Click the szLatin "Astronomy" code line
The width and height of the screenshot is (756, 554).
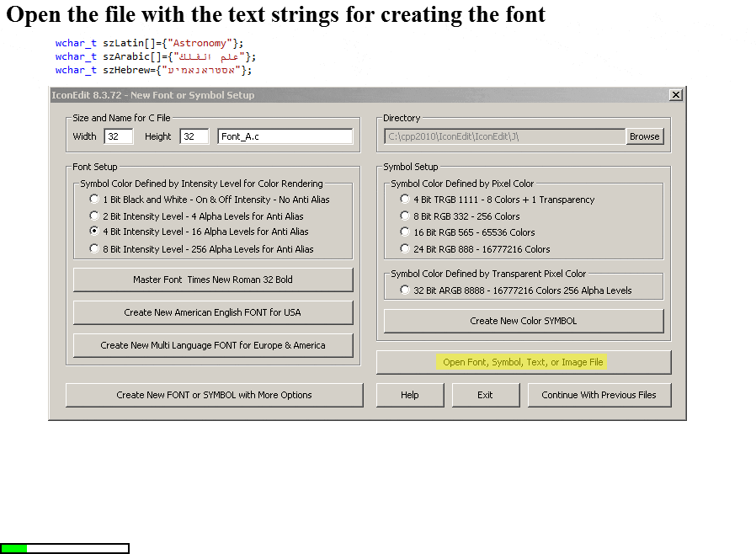point(149,43)
